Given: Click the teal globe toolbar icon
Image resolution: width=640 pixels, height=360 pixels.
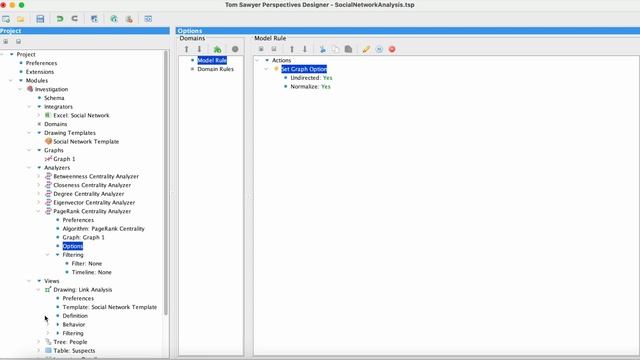Looking at the screenshot, I should [x=114, y=19].
